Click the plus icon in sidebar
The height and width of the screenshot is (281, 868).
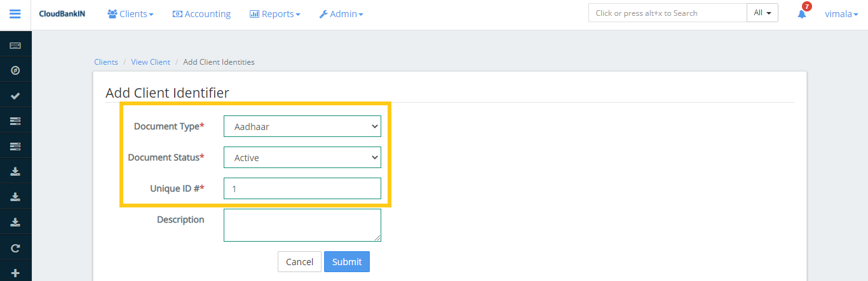(15, 272)
